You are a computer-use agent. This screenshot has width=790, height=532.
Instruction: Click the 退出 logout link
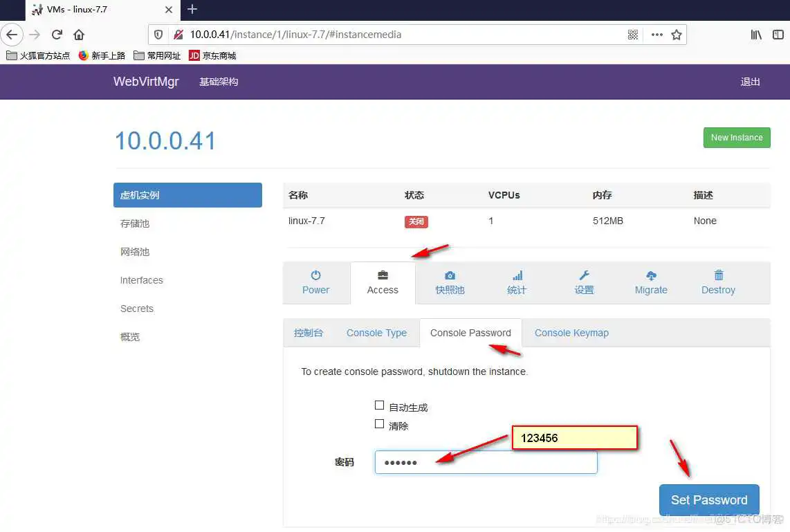point(750,82)
